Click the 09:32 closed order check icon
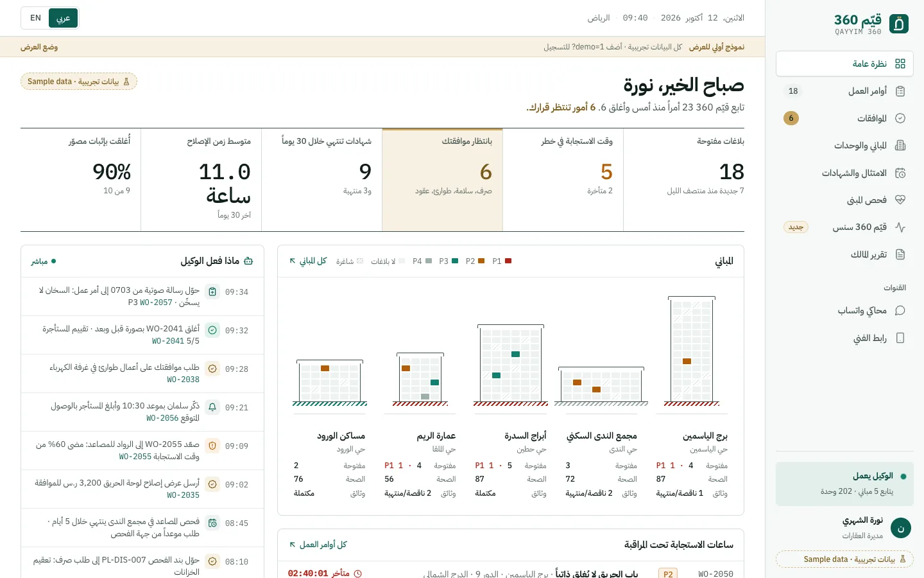The height and width of the screenshot is (578, 924). click(212, 330)
